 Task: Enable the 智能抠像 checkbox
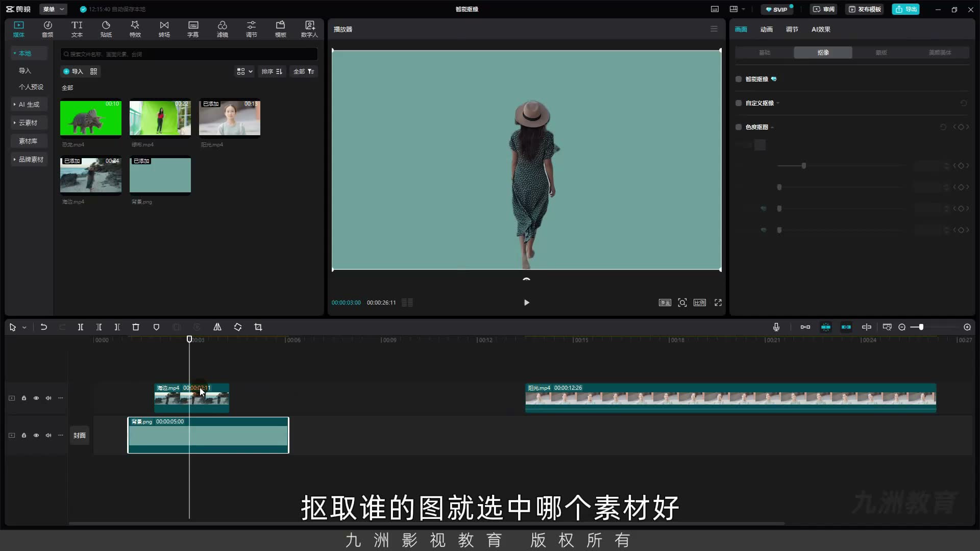[x=738, y=79]
